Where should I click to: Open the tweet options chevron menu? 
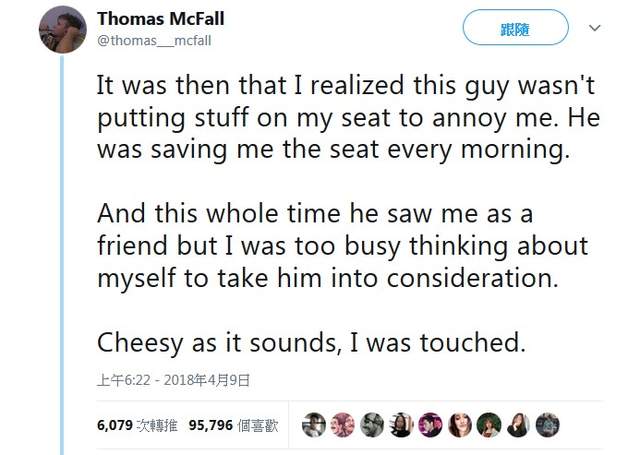[595, 28]
